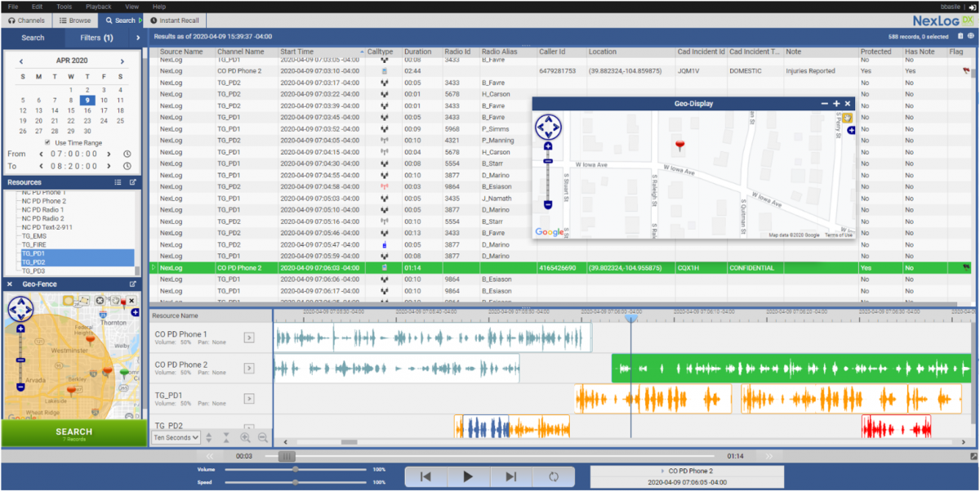Expand the filters panel chevron
Viewport: 980px width, 492px height.
[x=137, y=38]
